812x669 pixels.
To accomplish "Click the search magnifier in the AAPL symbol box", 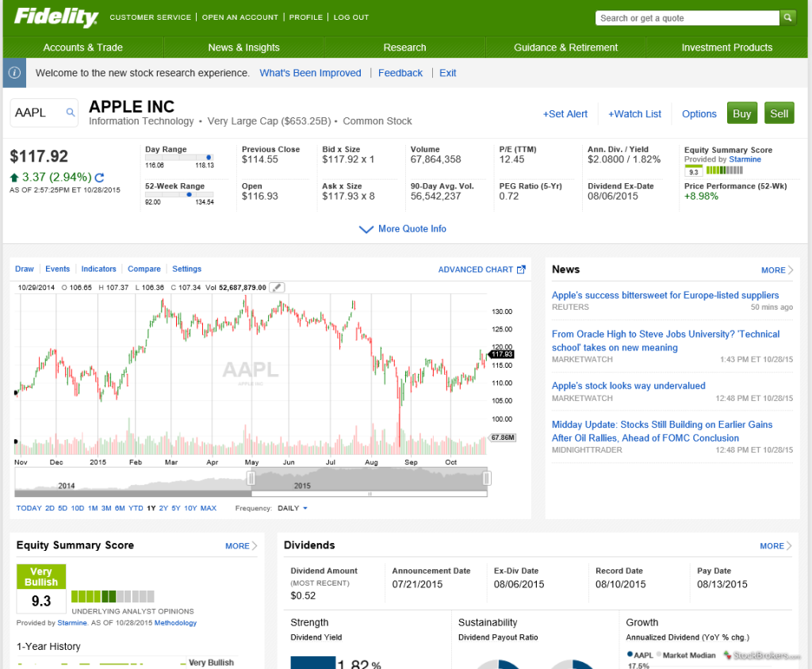I will (x=71, y=113).
